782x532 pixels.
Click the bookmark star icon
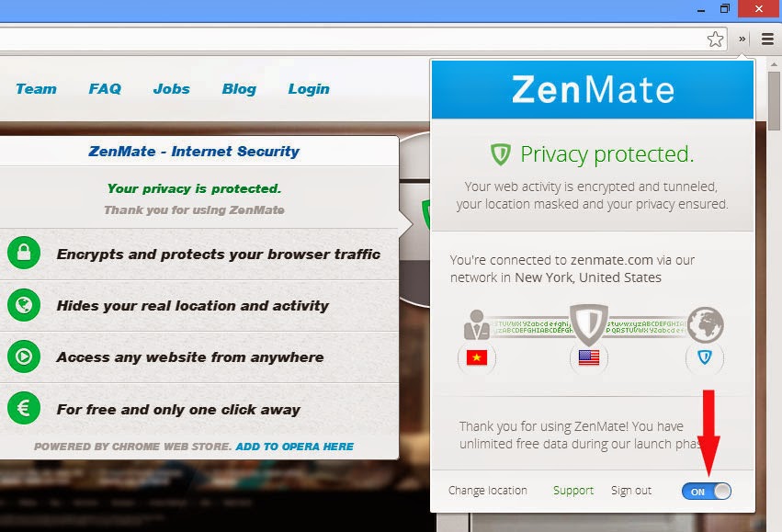click(x=715, y=39)
